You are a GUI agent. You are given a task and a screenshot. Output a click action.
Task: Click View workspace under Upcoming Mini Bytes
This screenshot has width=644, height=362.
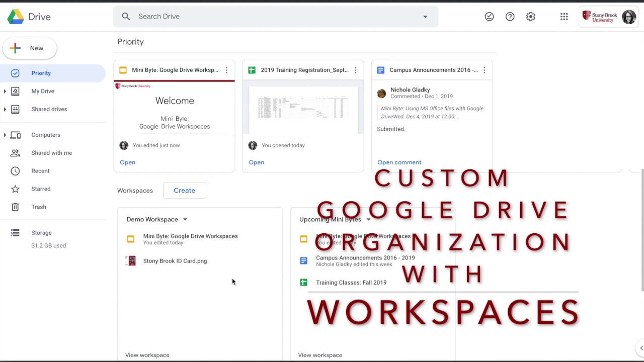pos(320,355)
